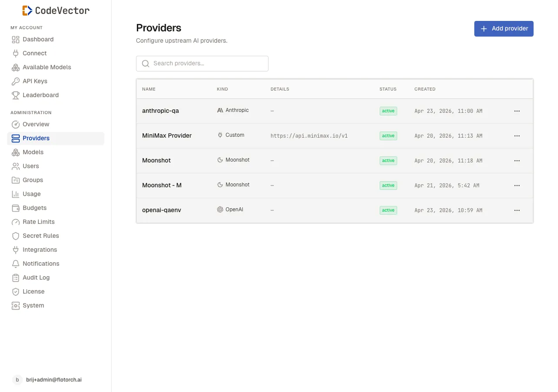This screenshot has width=558, height=392.
Task: Open the actions menu for Moonshot - M
Action: 517,186
